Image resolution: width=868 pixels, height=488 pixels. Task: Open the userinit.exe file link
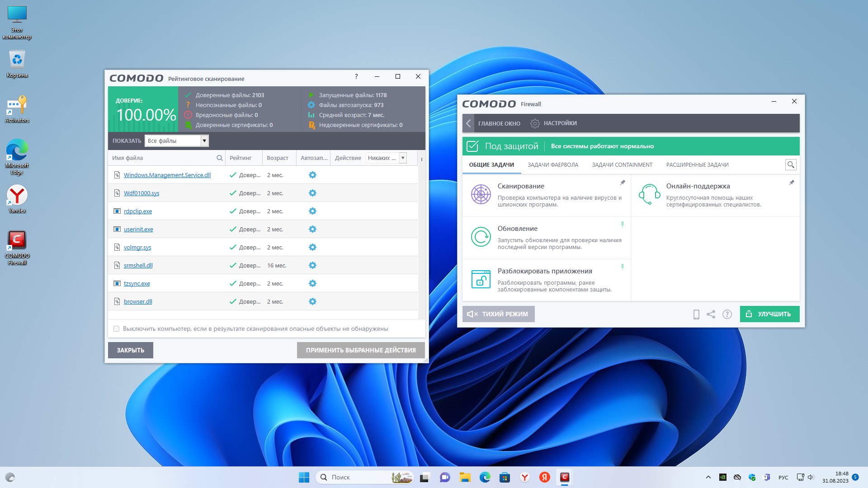(138, 230)
